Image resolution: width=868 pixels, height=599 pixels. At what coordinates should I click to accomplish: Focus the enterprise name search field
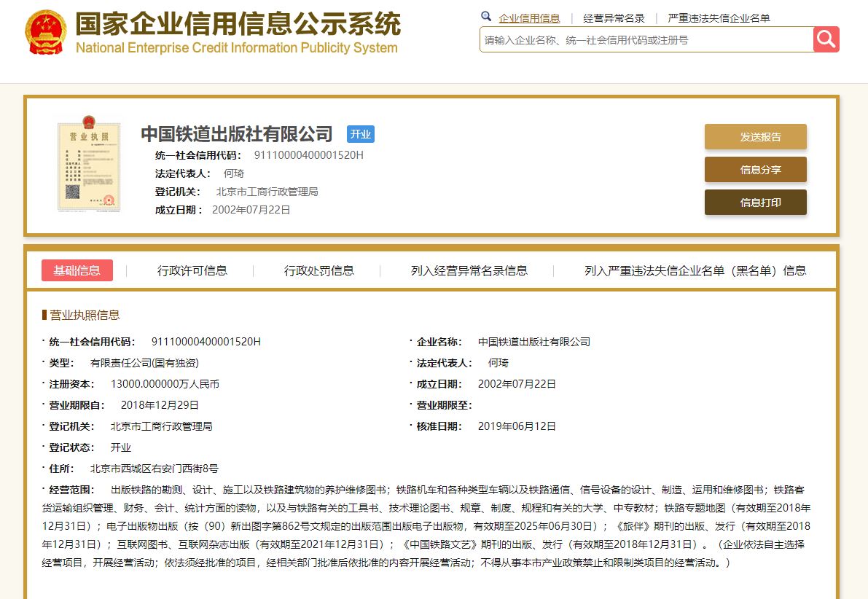pyautogui.click(x=646, y=40)
